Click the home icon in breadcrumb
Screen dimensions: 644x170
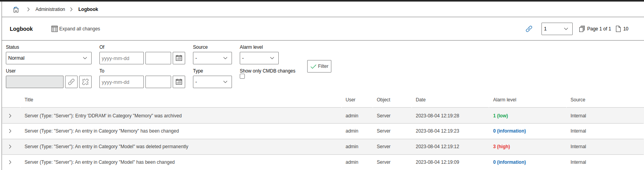click(16, 10)
